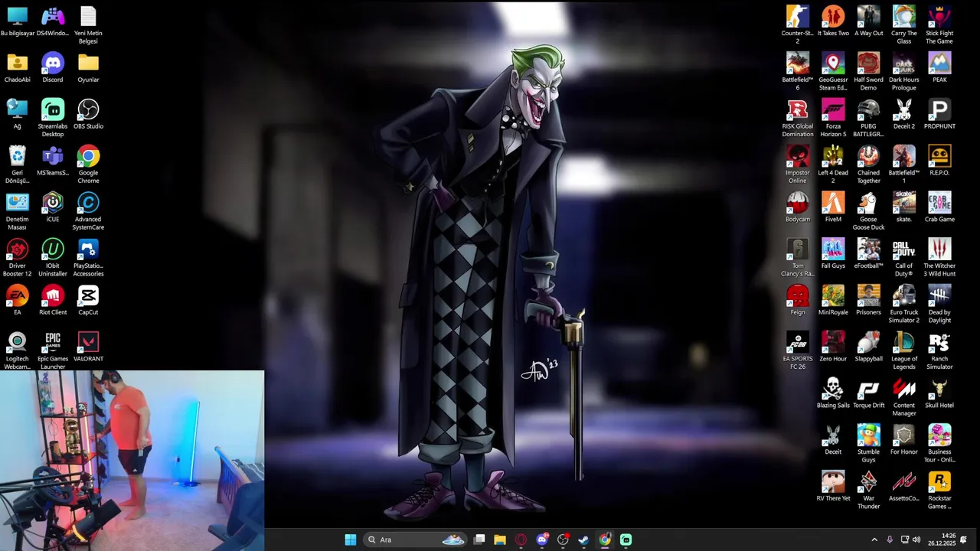Select the GeoGuessr Steam Edition icon
Viewport: 980px width, 551px height.
coord(833,72)
